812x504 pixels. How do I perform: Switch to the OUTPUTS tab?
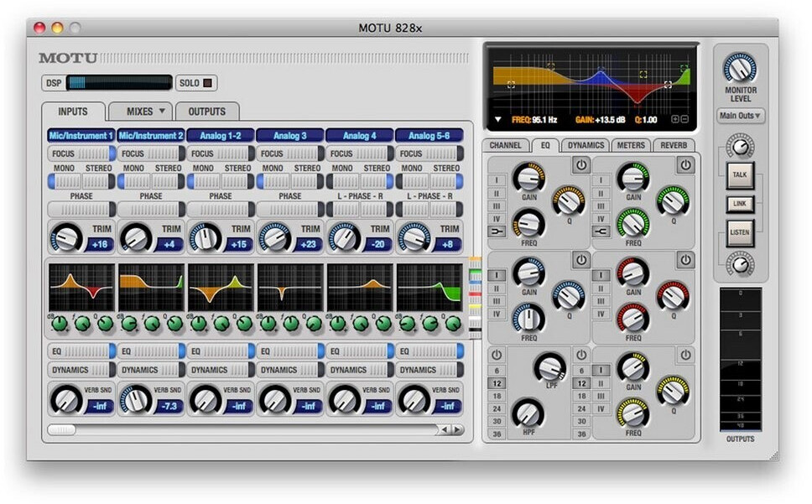pos(206,112)
